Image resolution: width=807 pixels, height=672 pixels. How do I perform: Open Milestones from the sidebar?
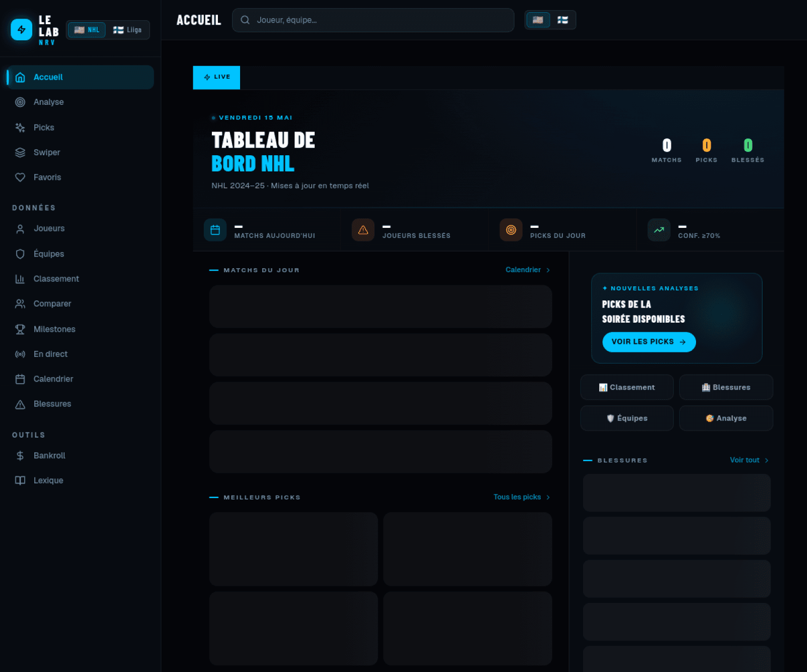point(80,329)
